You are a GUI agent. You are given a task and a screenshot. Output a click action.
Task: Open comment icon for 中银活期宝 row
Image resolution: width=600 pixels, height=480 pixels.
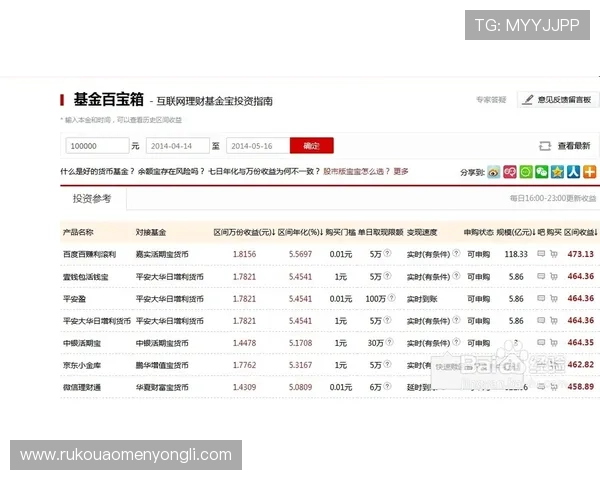point(541,342)
